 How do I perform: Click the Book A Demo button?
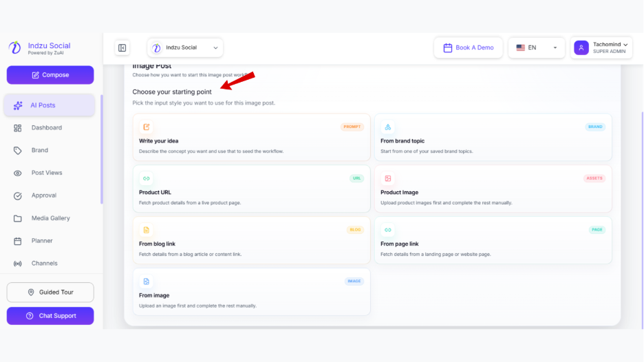[x=469, y=47]
